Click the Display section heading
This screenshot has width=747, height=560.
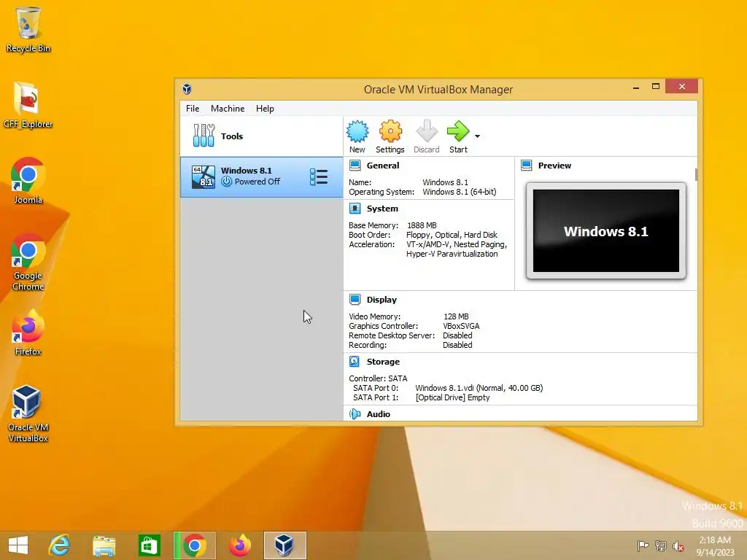[x=382, y=300]
